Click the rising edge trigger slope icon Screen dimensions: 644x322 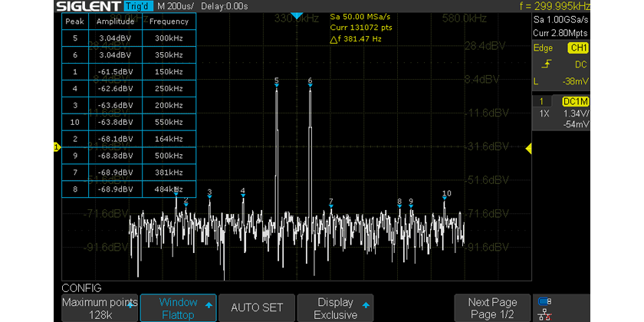546,64
